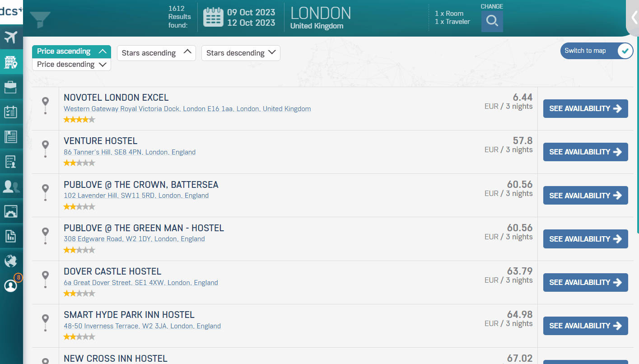See availability for Dover Castle Hostel

585,283
